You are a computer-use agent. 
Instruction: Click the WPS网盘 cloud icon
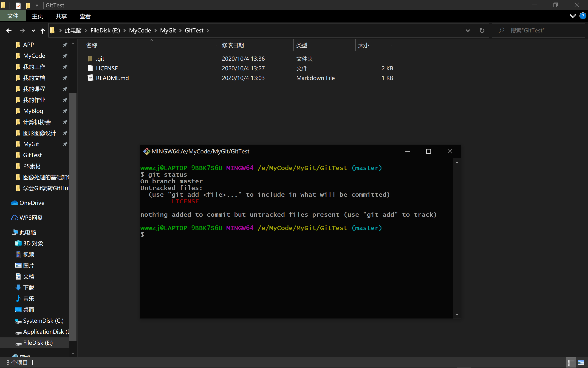14,218
